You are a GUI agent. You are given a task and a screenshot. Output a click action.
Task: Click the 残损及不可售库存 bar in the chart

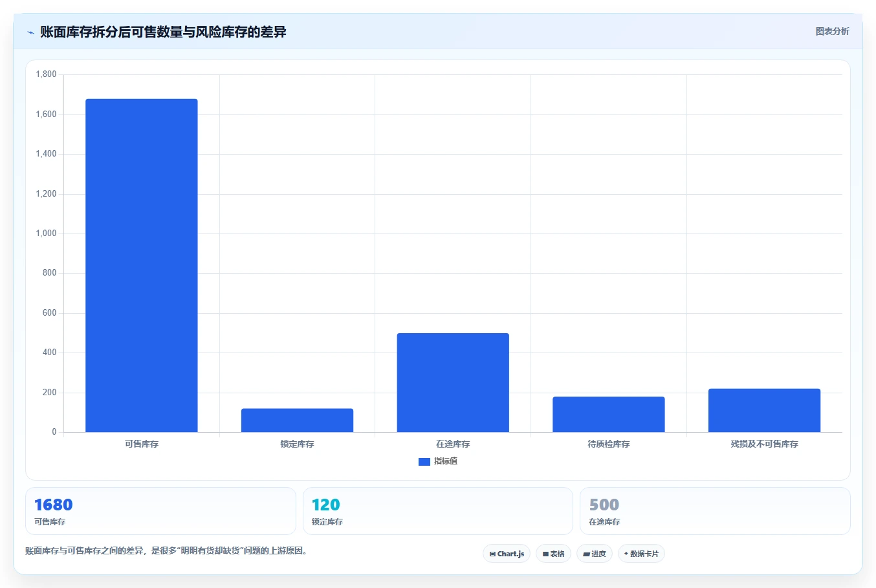[764, 410]
